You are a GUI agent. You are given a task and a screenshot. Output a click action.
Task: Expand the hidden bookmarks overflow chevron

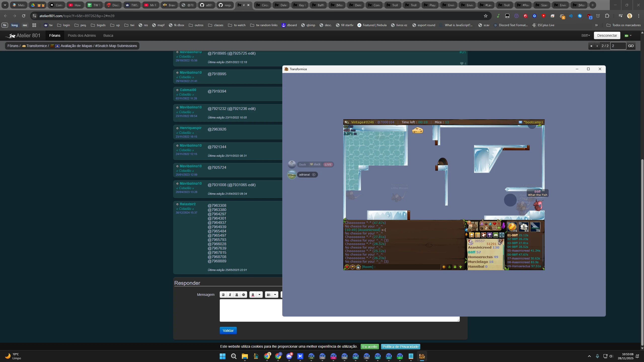pyautogui.click(x=596, y=25)
